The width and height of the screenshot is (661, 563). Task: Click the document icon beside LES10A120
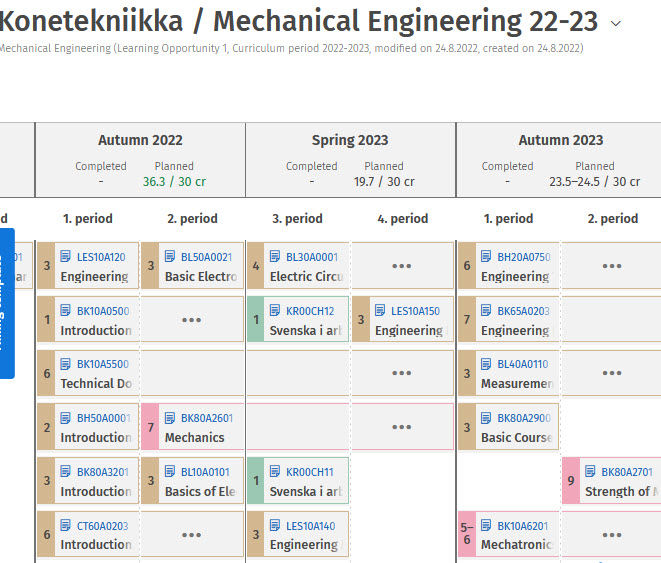66,257
